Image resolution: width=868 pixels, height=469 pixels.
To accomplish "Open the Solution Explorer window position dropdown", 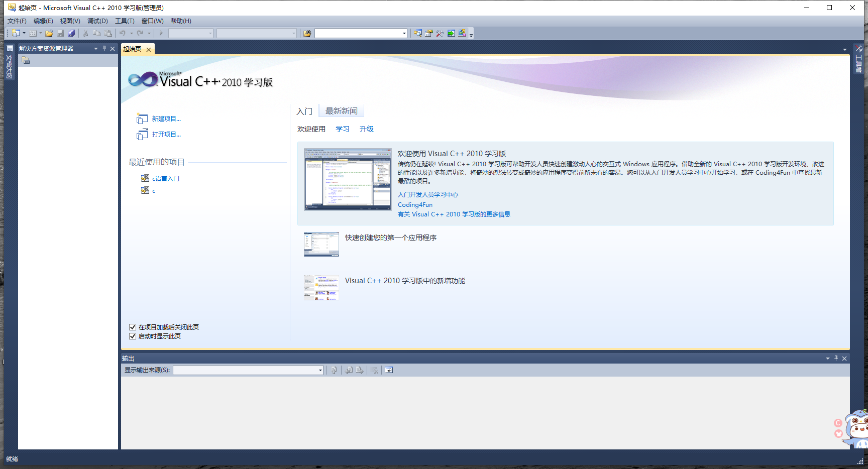I will click(x=96, y=49).
